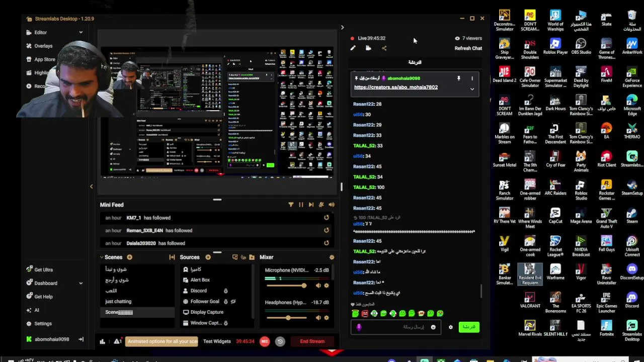The height and width of the screenshot is (362, 644).
Task: Select the Alert Box source
Action: click(200, 280)
